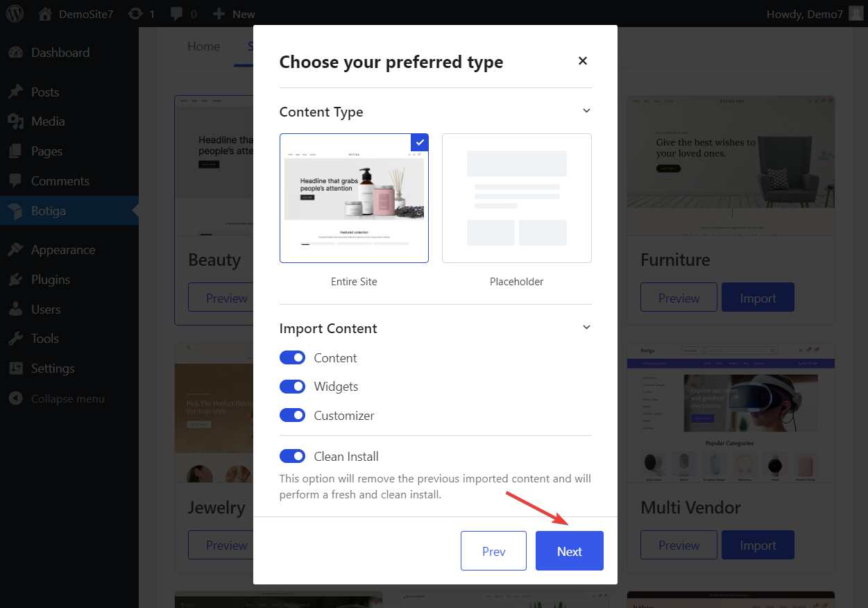Click the Multi Vendor site thumbnail

click(731, 413)
